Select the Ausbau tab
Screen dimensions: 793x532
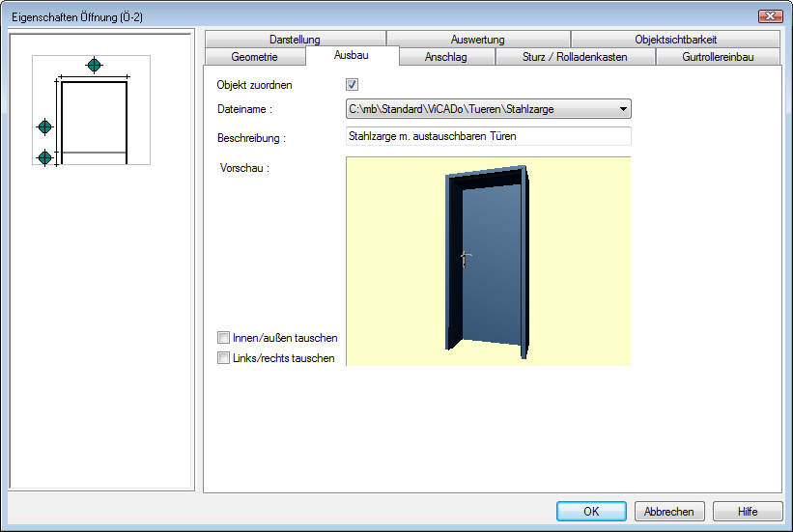point(352,55)
